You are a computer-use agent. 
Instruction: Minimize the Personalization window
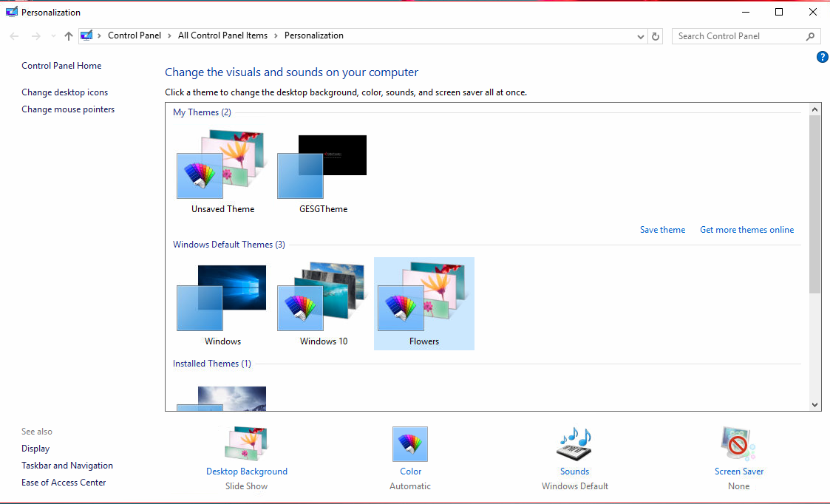tap(746, 12)
